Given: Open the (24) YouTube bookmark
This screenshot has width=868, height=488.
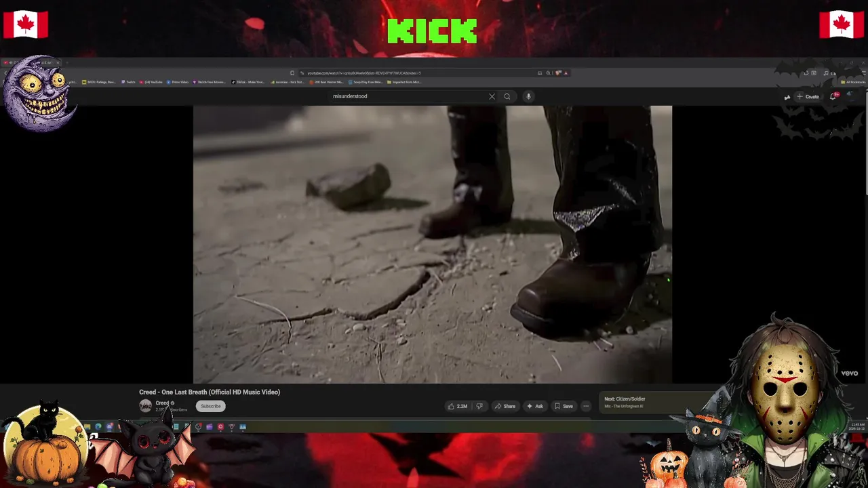Looking at the screenshot, I should [x=151, y=82].
